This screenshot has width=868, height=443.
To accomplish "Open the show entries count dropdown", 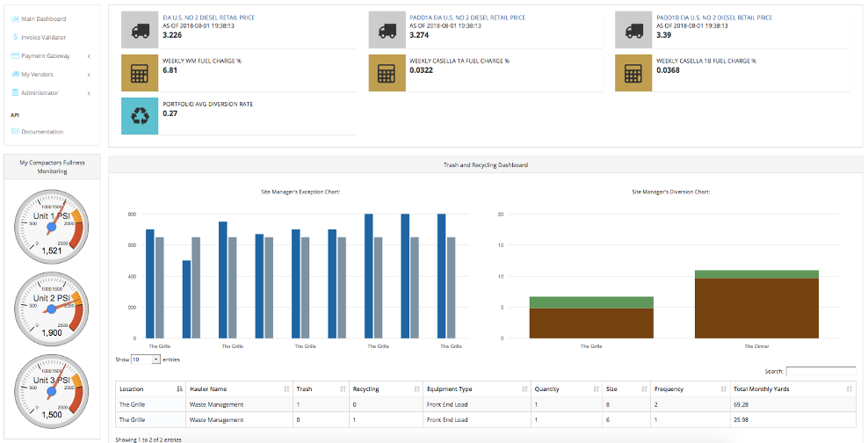I will pos(146,359).
